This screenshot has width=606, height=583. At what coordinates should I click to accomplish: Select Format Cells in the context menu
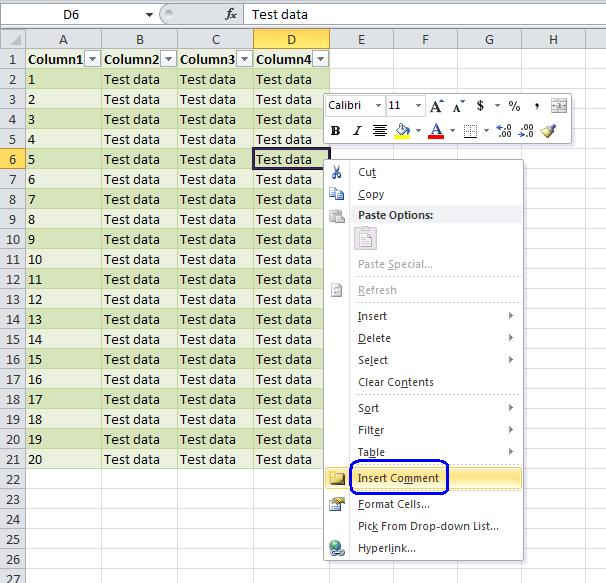394,504
